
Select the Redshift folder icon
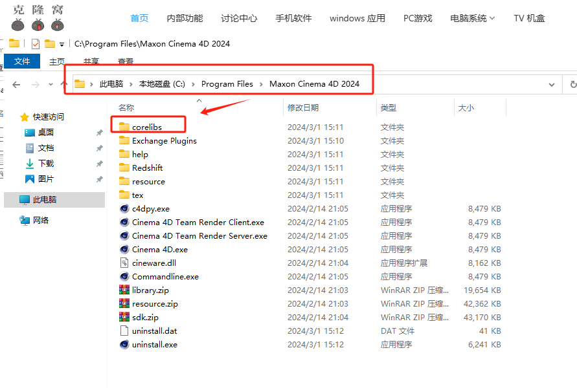124,168
